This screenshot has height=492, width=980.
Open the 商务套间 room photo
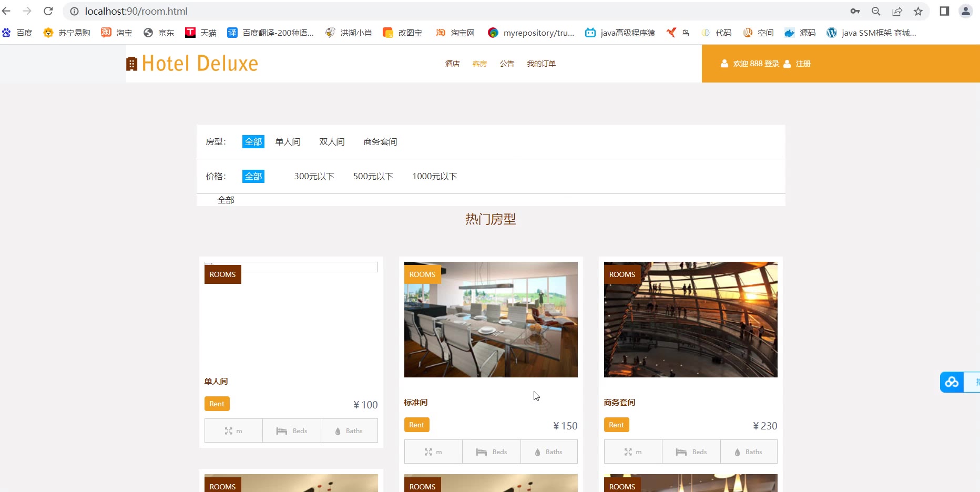(x=691, y=320)
